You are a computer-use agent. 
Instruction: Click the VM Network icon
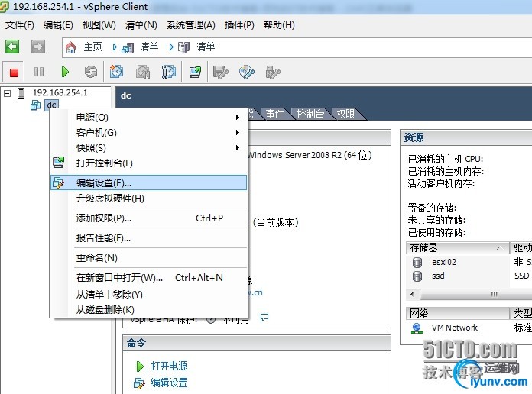point(417,328)
